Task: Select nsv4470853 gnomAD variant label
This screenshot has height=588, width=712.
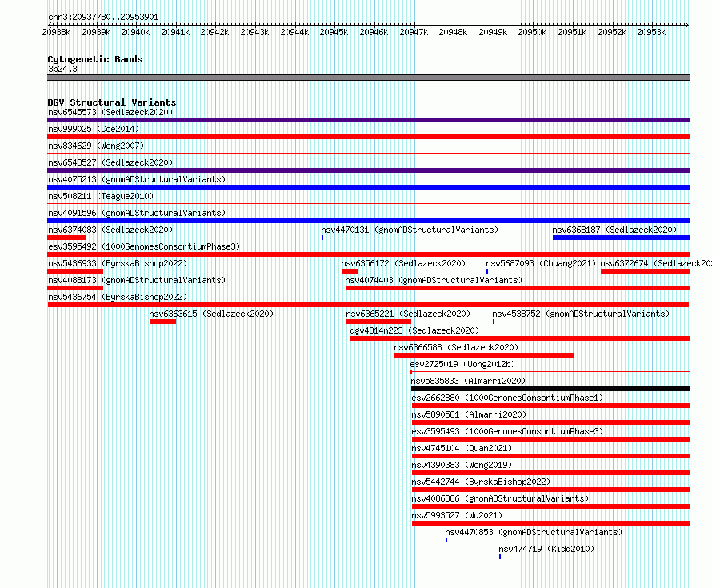Action: coord(534,532)
